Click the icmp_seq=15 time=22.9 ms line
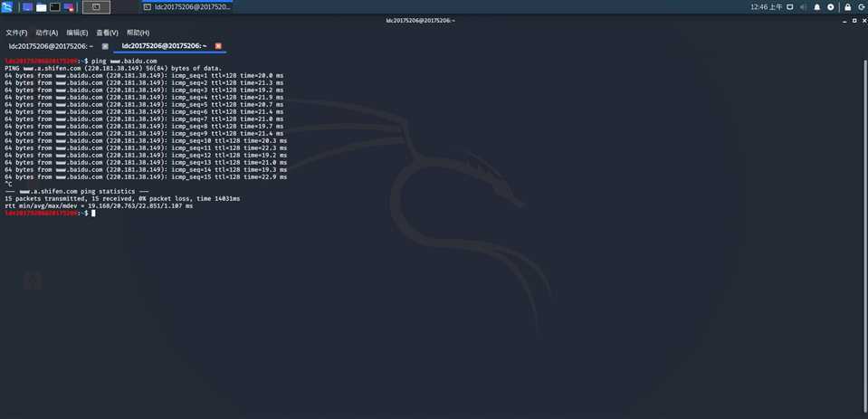 click(146, 177)
